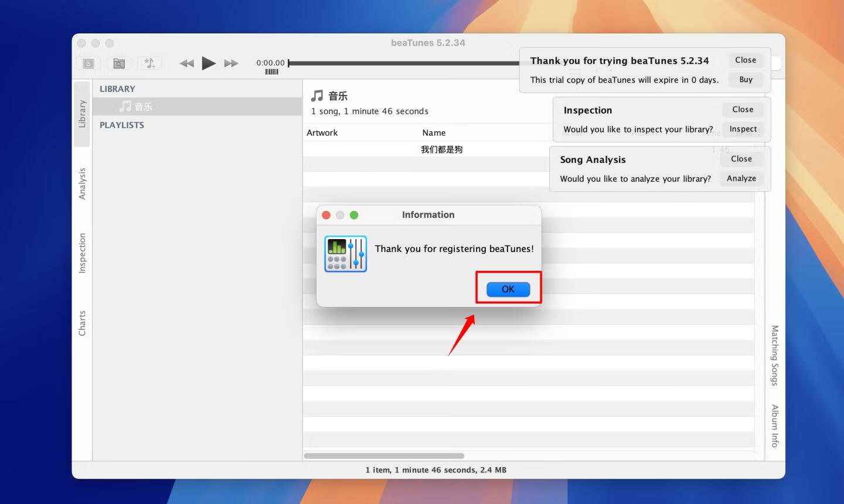Switch to the Analysis side tab
844x504 pixels.
[x=82, y=183]
